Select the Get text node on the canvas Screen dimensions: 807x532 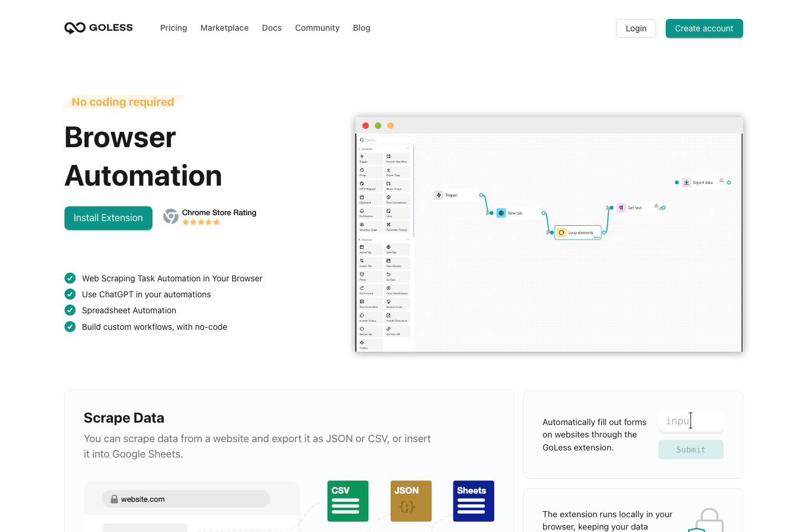pos(639,207)
